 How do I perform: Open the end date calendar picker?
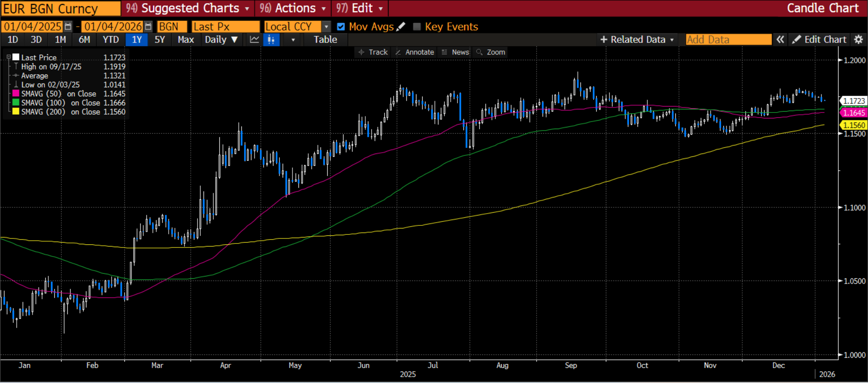148,27
